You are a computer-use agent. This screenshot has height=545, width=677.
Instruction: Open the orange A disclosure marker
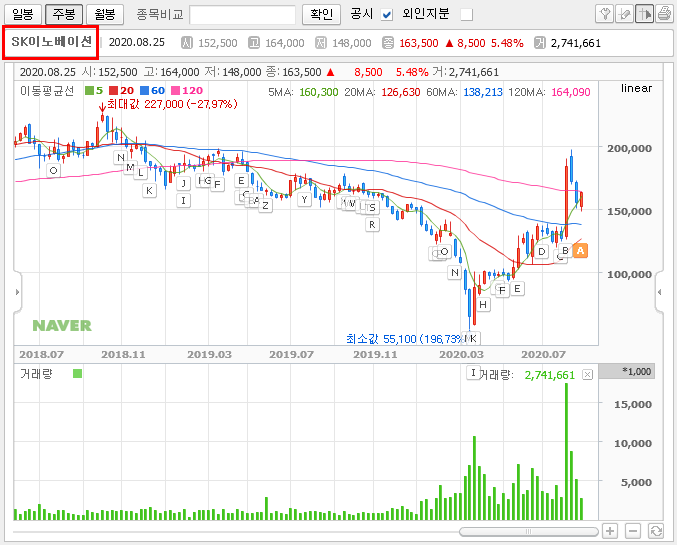click(x=580, y=250)
